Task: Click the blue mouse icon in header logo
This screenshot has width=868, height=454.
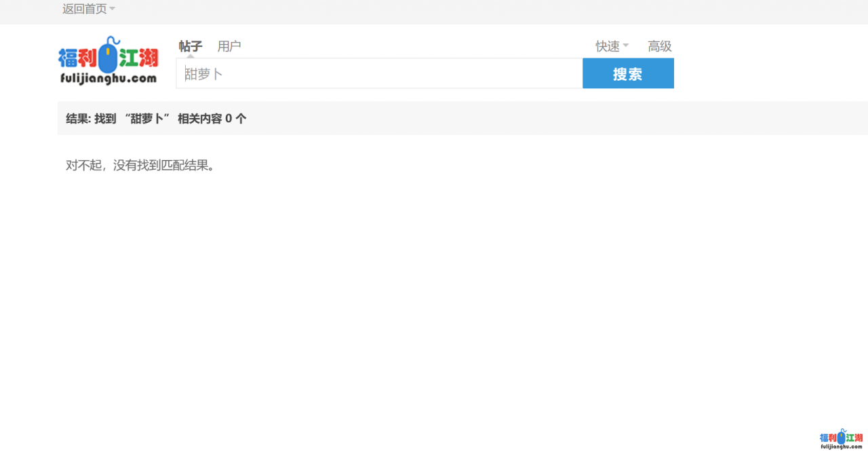Action: coord(108,57)
